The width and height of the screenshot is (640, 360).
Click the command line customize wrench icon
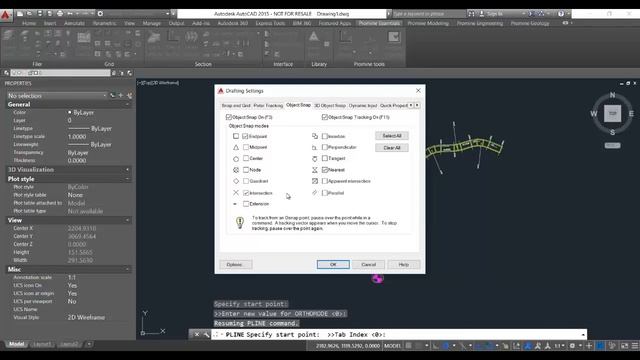(207, 334)
